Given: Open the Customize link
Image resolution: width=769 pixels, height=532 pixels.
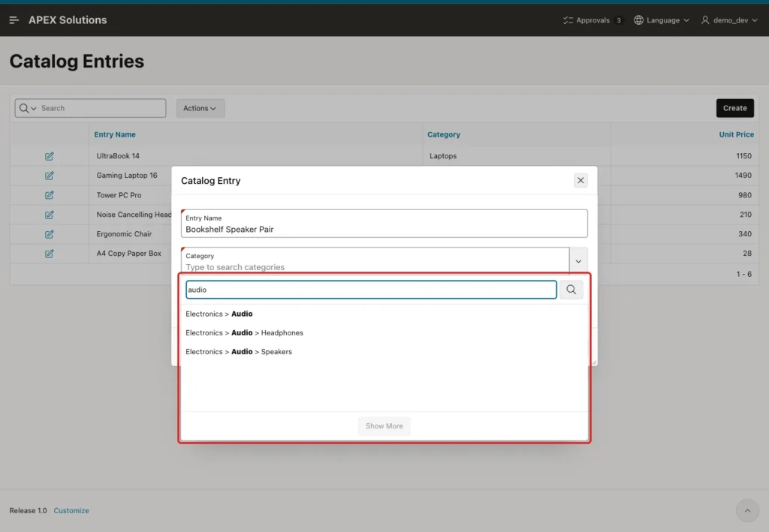Looking at the screenshot, I should 71,510.
